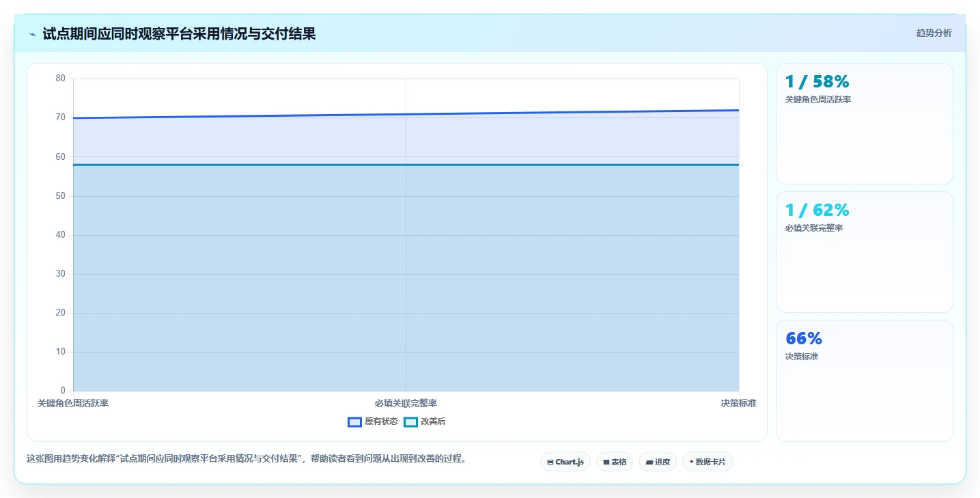Click the 决策标准 x-axis label
Viewport: 980px width, 498px height.
pyautogui.click(x=738, y=403)
